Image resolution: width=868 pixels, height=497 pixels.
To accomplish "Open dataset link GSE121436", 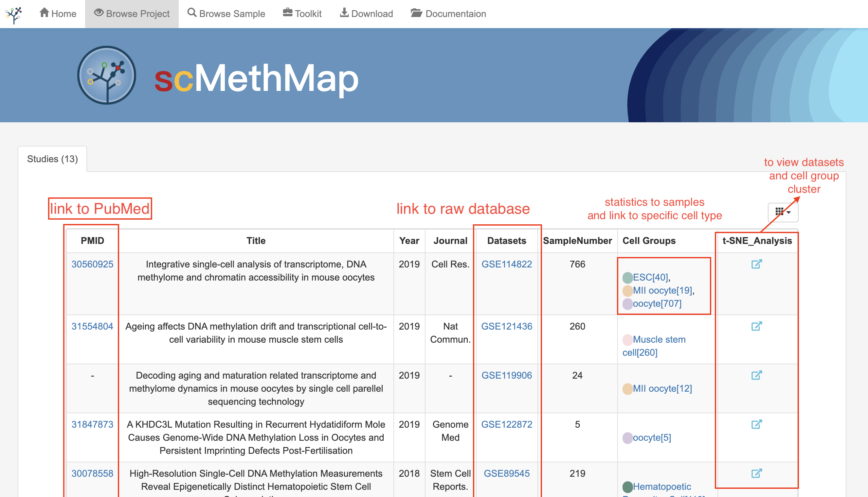I will (x=506, y=326).
